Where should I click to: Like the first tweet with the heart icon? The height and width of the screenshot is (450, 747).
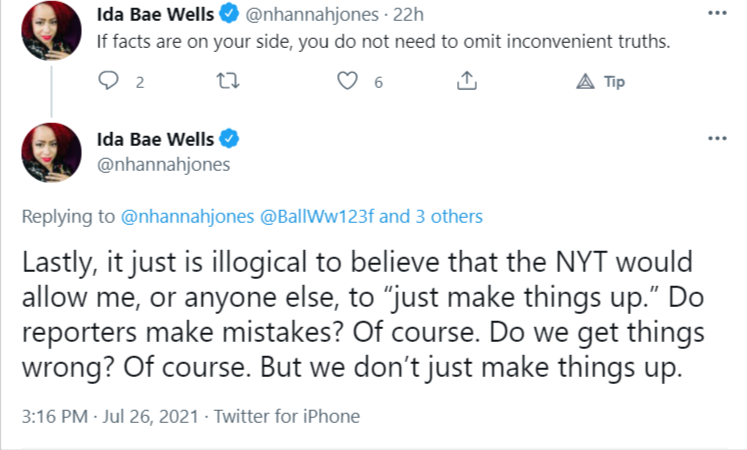(x=348, y=82)
